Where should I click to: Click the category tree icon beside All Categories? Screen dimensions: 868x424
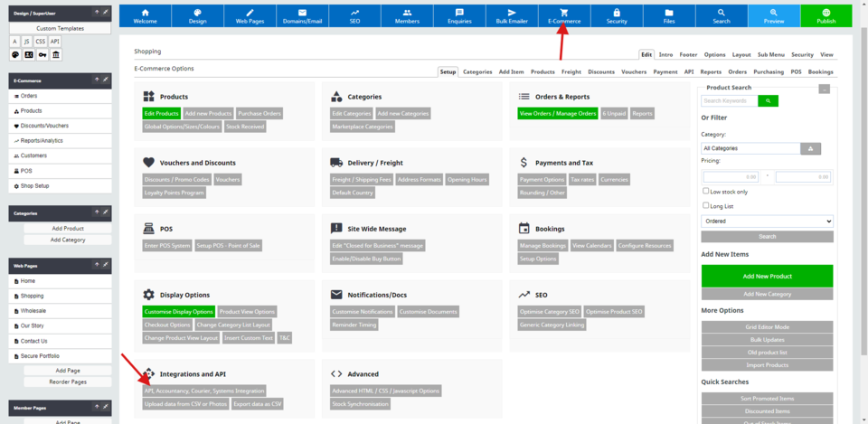pos(812,148)
